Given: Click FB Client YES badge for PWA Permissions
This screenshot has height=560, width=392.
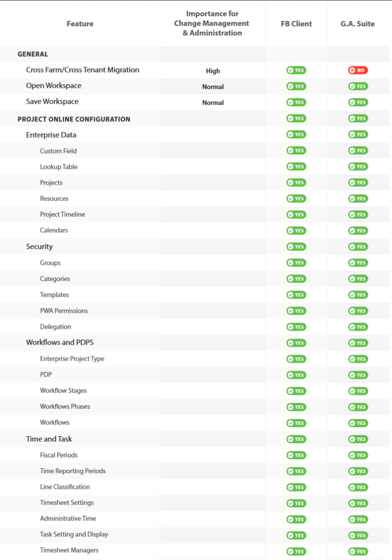Looking at the screenshot, I should (x=296, y=311).
